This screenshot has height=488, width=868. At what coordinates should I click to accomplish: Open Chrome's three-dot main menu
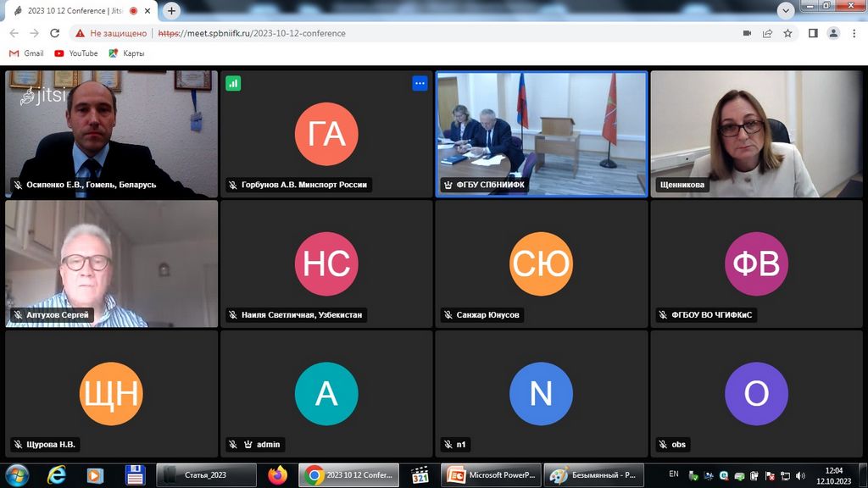(854, 33)
